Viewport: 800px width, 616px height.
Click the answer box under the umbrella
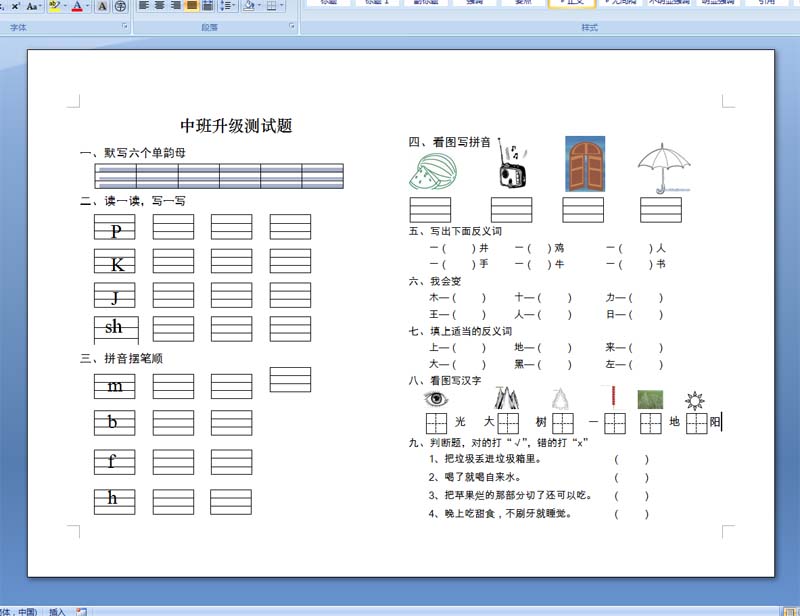[661, 210]
